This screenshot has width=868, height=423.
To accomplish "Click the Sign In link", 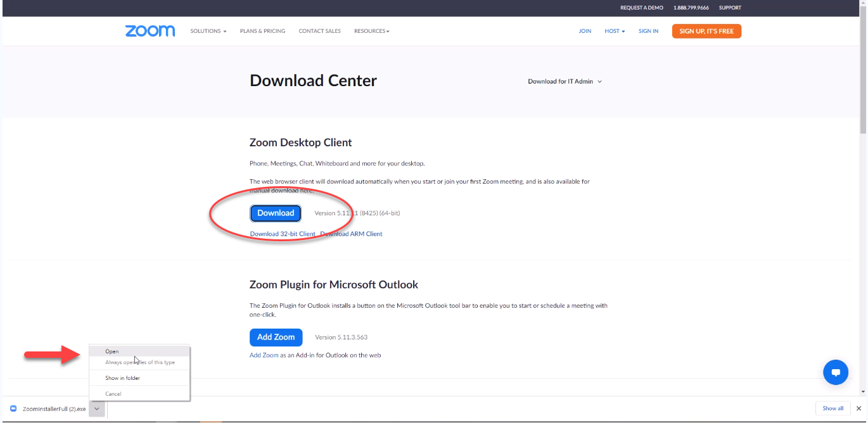I will coord(648,31).
